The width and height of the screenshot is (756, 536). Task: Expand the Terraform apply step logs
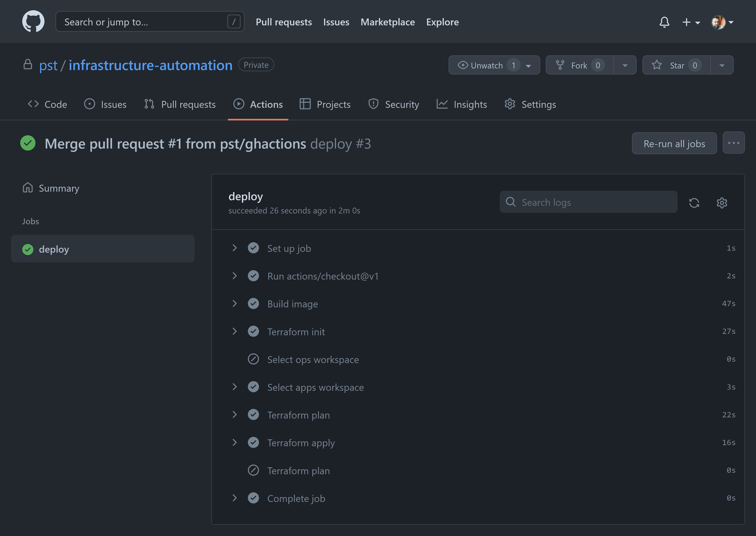click(x=235, y=443)
